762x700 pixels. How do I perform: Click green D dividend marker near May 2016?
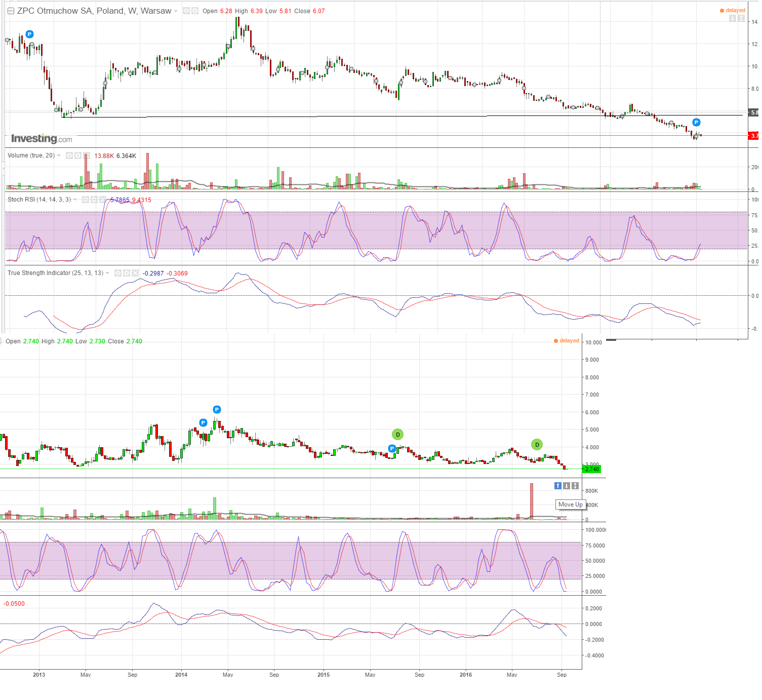click(537, 445)
